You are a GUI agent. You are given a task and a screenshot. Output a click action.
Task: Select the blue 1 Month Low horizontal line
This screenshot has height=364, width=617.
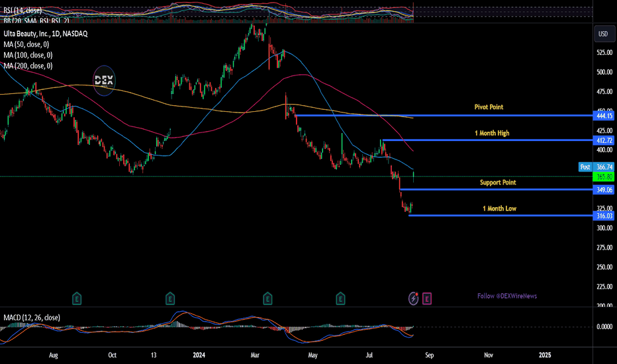[x=500, y=215]
